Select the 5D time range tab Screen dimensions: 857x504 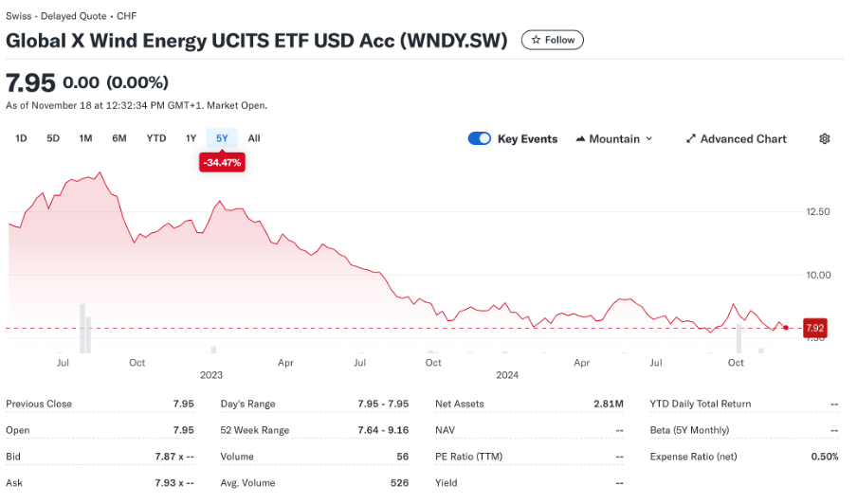pos(53,138)
